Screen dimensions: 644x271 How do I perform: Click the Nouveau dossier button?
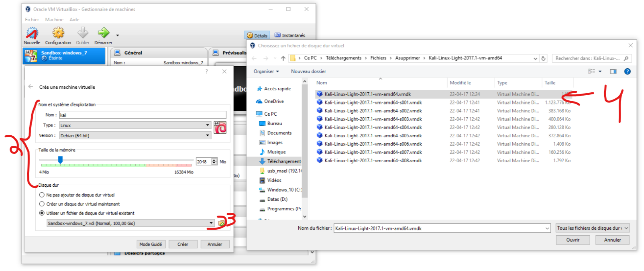point(308,71)
